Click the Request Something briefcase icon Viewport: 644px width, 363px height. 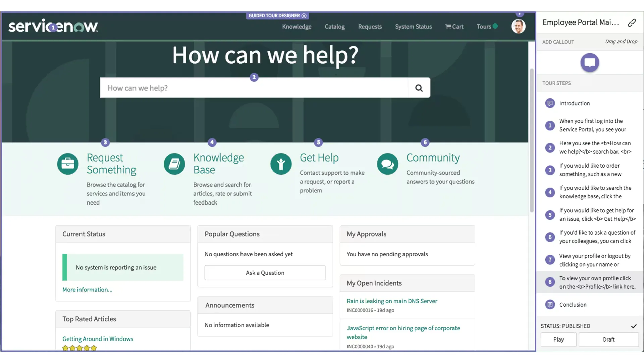[68, 164]
